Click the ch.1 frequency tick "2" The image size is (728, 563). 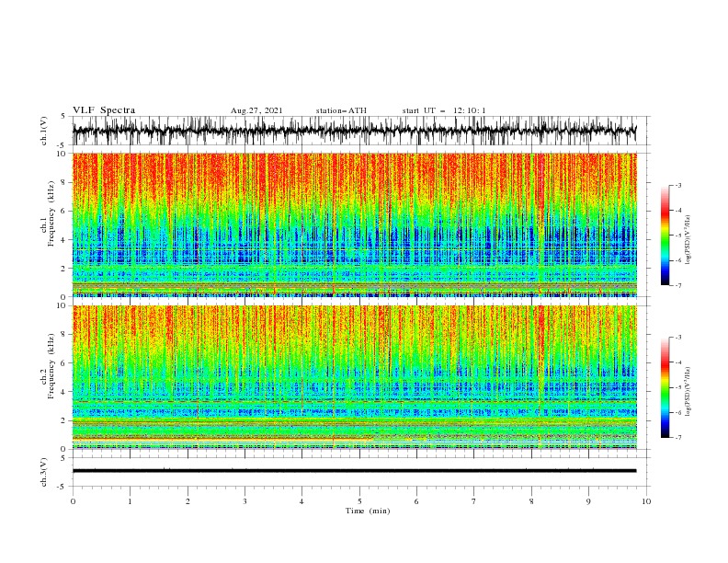[64, 269]
